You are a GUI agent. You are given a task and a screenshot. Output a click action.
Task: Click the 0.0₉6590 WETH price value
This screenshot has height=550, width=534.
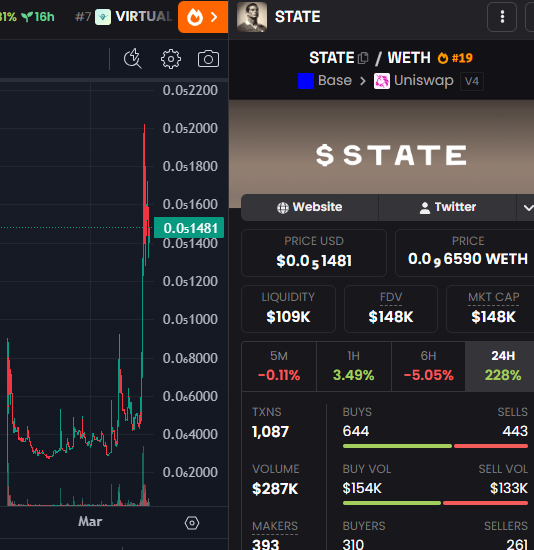tap(468, 260)
